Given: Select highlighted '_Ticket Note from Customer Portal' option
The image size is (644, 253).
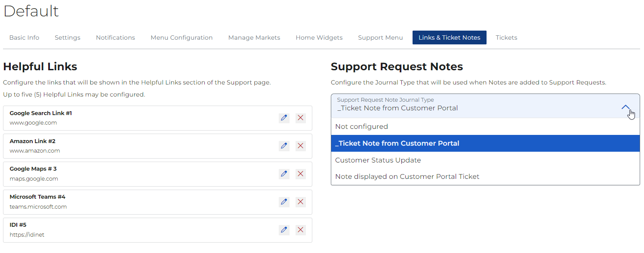Looking at the screenshot, I should (397, 144).
